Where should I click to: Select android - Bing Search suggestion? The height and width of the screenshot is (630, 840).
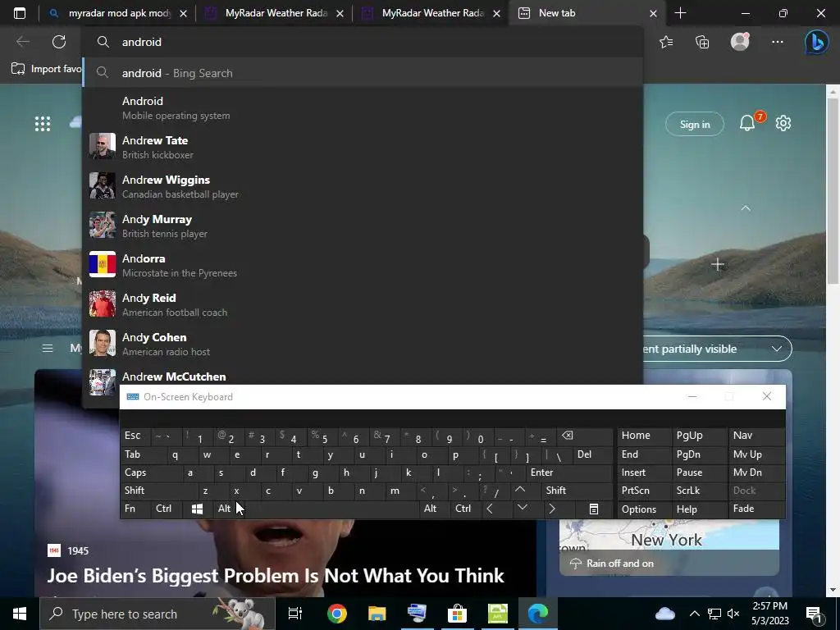[x=363, y=73]
